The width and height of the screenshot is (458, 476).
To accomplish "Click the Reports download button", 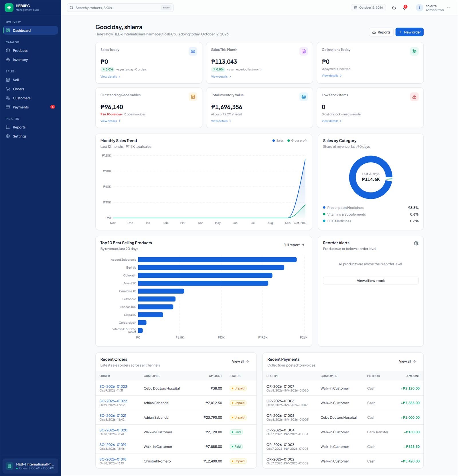I will (x=381, y=32).
